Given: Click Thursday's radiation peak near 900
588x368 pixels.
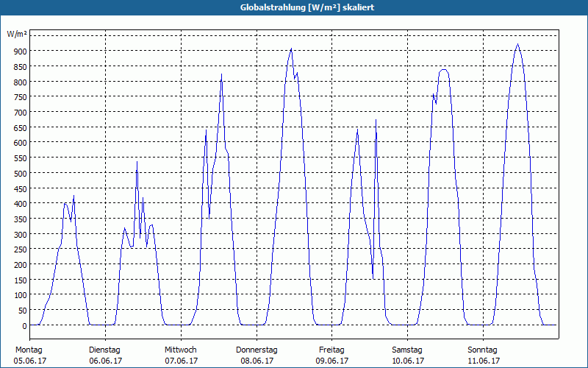Looking at the screenshot, I should point(291,49).
